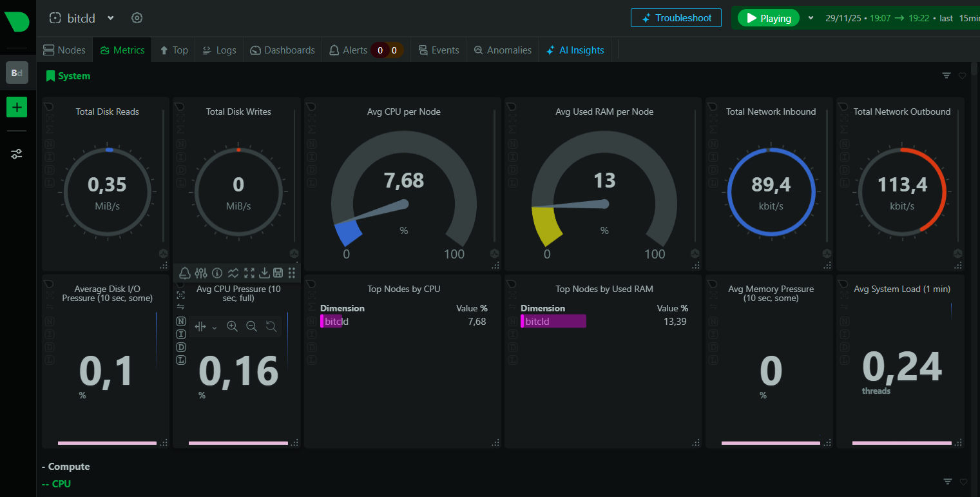Viewport: 980px width, 497px height.
Task: Zoom in on the Avg CPU Pressure chart
Action: (x=233, y=327)
